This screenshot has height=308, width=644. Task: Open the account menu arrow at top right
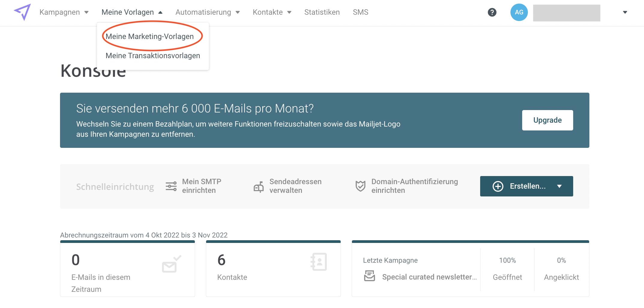[625, 12]
